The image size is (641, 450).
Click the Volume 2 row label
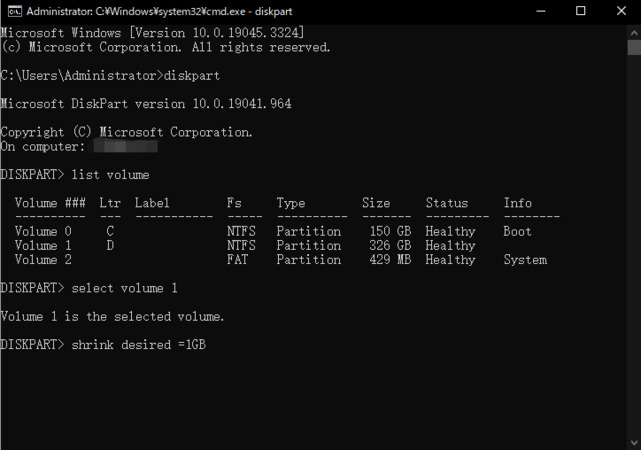(43, 260)
